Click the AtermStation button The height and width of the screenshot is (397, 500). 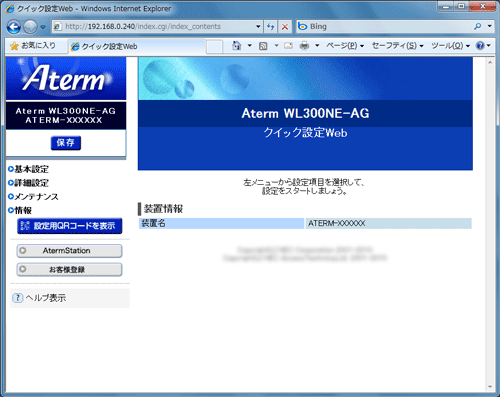tap(69, 251)
